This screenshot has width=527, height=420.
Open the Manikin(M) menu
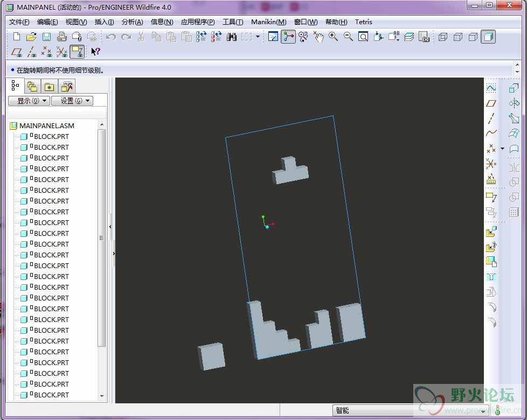(269, 22)
